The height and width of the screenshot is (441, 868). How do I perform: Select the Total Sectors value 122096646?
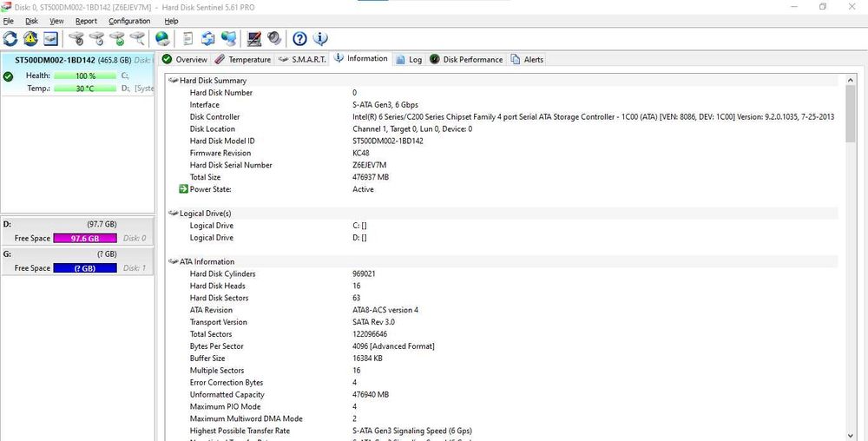[x=370, y=334]
